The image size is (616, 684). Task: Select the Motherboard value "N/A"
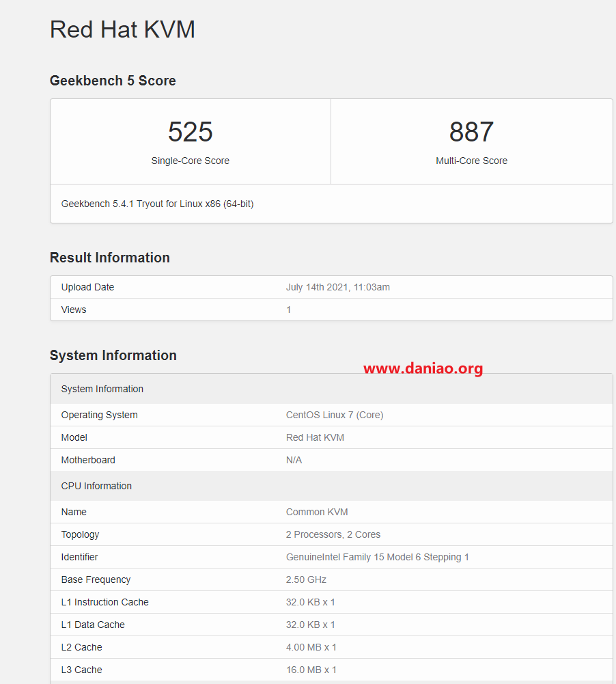click(x=294, y=461)
